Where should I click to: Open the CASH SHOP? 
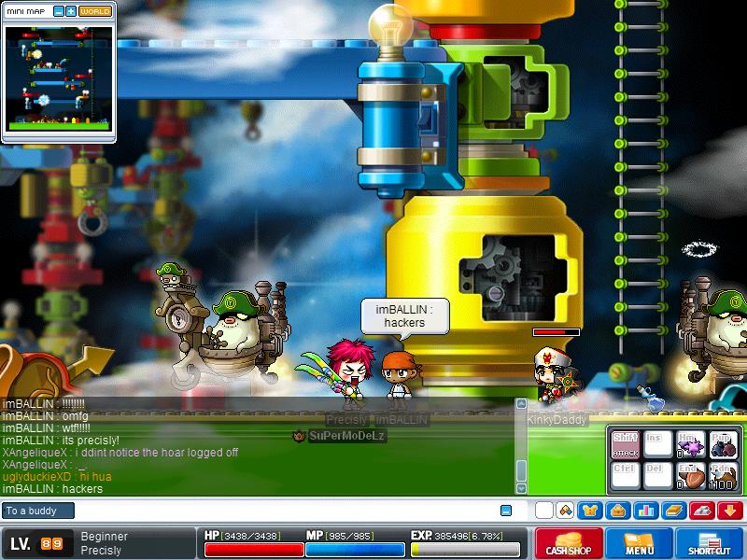tap(569, 543)
